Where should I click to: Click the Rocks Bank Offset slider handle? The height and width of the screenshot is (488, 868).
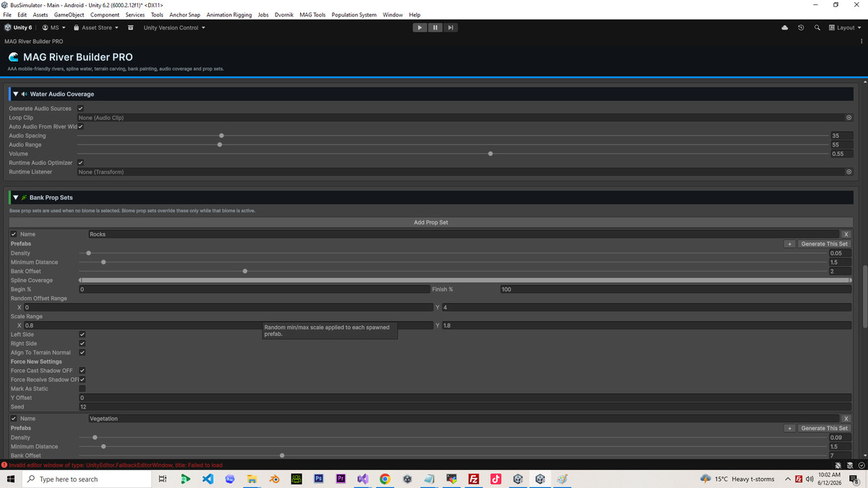click(x=245, y=271)
